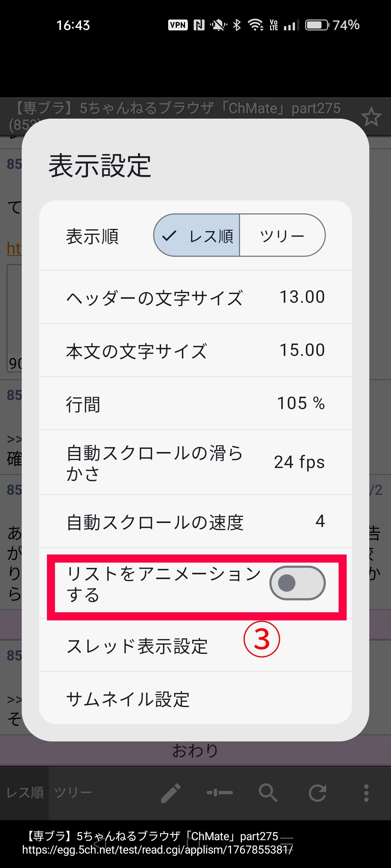Viewport: 391px width, 868px height.
Task: Tap the レス順 tab in bottom bar
Action: [x=25, y=793]
